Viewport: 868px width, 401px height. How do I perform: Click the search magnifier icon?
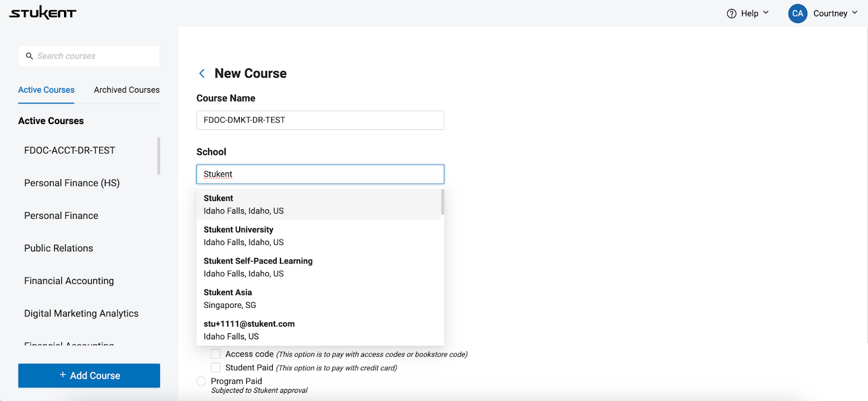[x=29, y=56]
